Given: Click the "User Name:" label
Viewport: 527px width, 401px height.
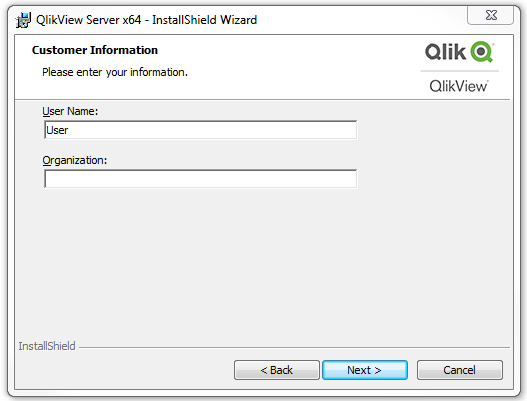Looking at the screenshot, I should (70, 111).
